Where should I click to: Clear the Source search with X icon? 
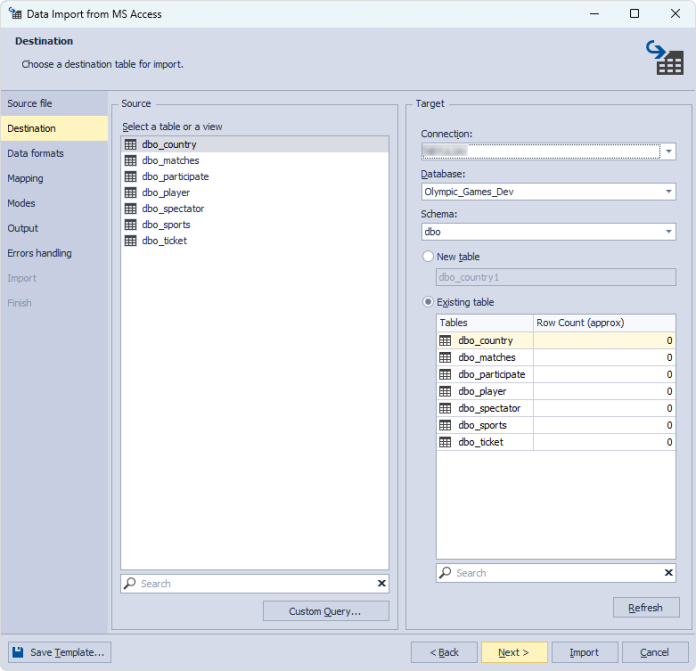pos(381,584)
